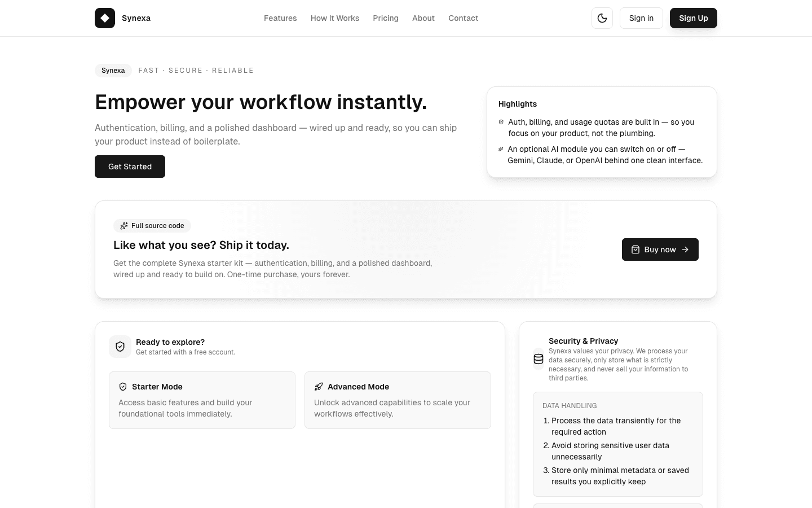
Task: Open the About nav item
Action: click(x=423, y=18)
